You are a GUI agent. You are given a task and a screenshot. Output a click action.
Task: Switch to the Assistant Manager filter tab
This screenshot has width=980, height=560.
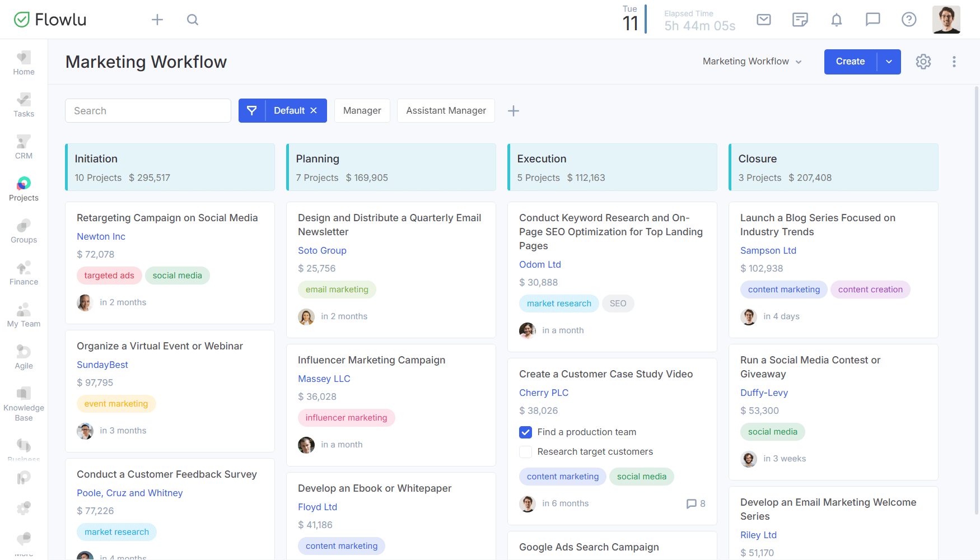pyautogui.click(x=446, y=110)
